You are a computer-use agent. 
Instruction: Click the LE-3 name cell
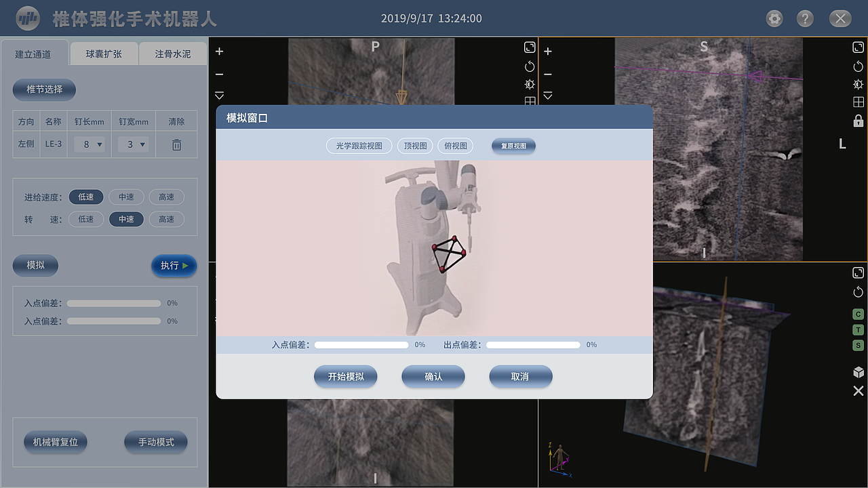coord(54,144)
